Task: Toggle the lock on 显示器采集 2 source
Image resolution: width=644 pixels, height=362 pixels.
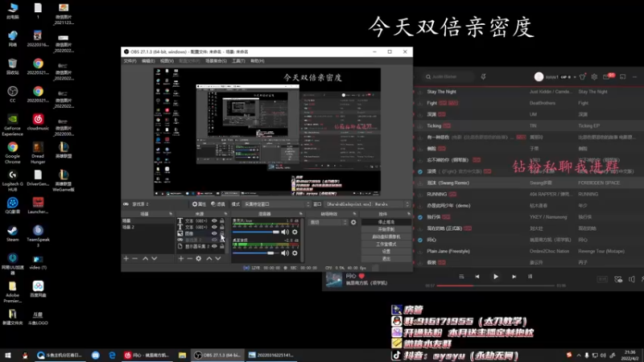Action: click(x=222, y=246)
